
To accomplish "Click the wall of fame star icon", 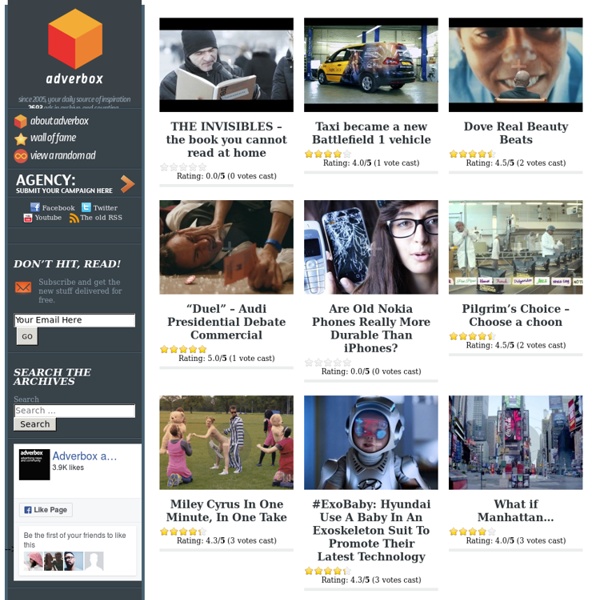I will click(x=21, y=139).
